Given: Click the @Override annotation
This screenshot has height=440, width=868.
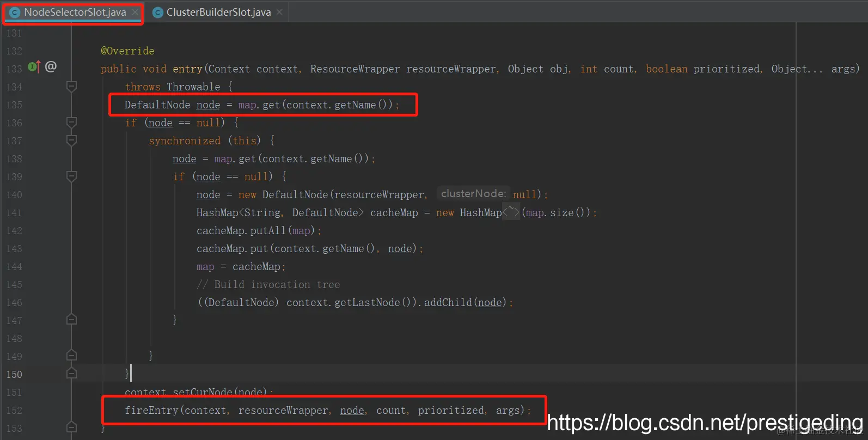Looking at the screenshot, I should pyautogui.click(x=127, y=51).
